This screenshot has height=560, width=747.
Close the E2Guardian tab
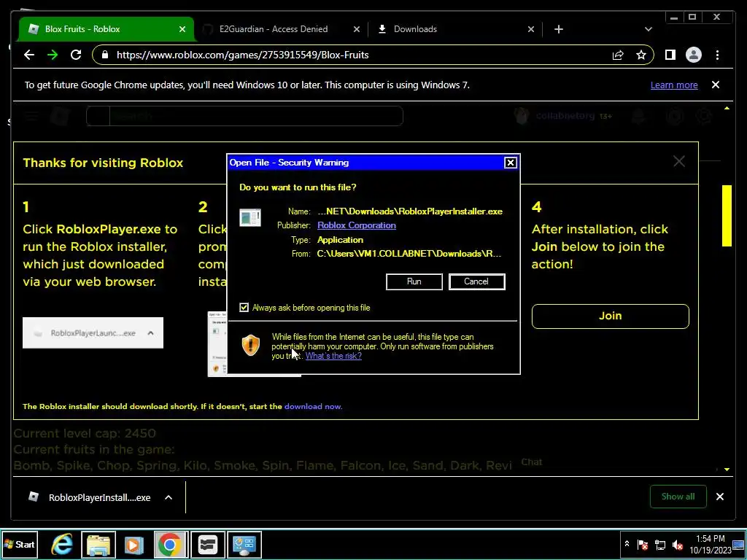(x=356, y=29)
